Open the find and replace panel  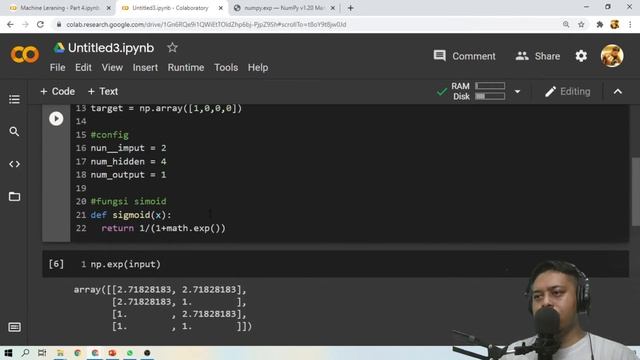click(14, 131)
